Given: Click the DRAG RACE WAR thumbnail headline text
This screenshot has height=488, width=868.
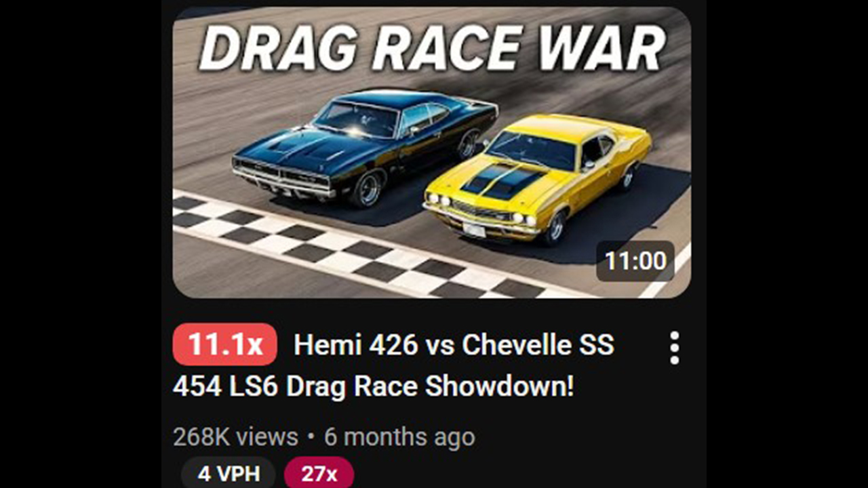Looking at the screenshot, I should point(432,48).
